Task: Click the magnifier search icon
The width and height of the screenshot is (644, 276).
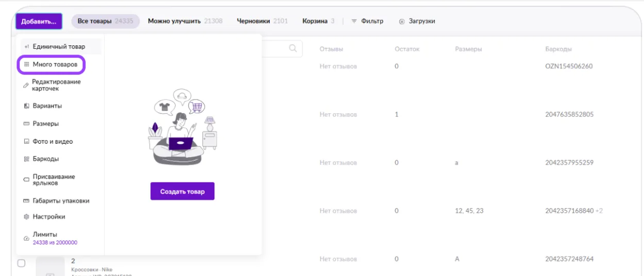Action: [x=293, y=48]
